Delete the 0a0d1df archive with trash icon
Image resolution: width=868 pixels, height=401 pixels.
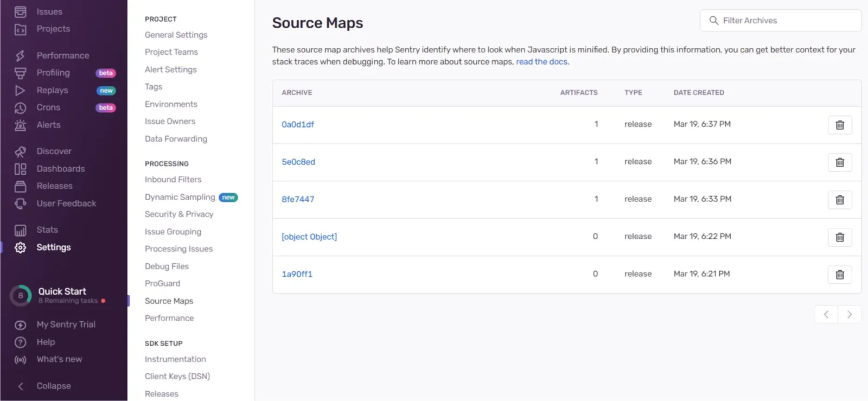pos(840,125)
